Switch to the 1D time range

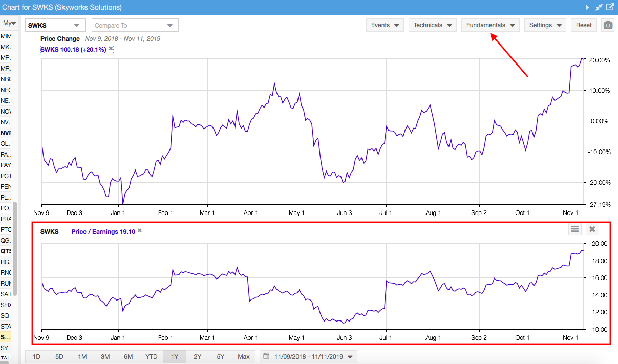(37, 356)
